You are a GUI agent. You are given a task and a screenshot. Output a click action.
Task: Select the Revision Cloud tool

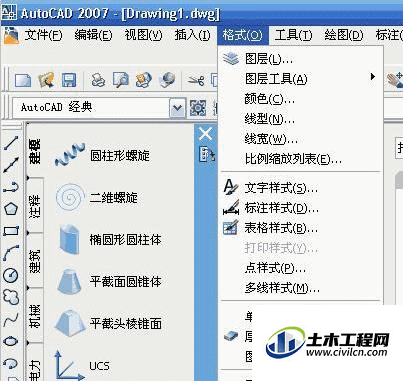click(x=11, y=297)
